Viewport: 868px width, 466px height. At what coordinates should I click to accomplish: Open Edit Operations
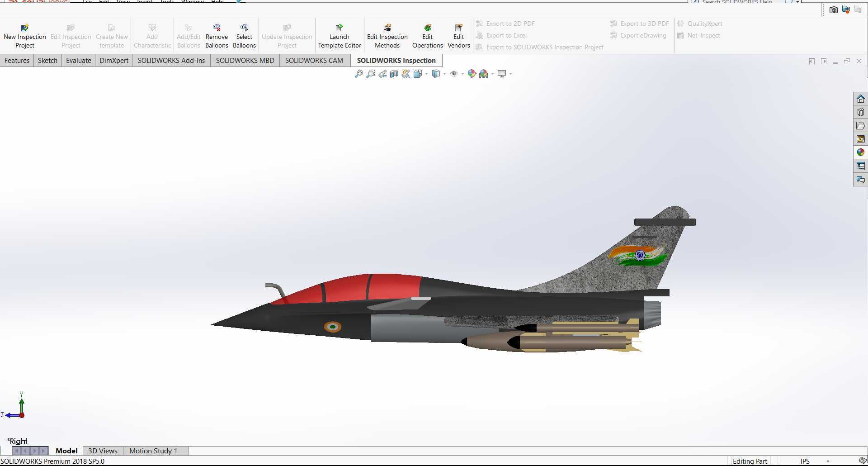427,36
